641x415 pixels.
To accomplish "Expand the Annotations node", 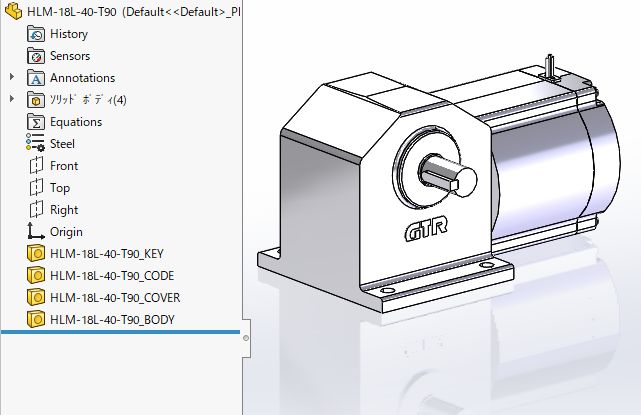I will [12, 77].
